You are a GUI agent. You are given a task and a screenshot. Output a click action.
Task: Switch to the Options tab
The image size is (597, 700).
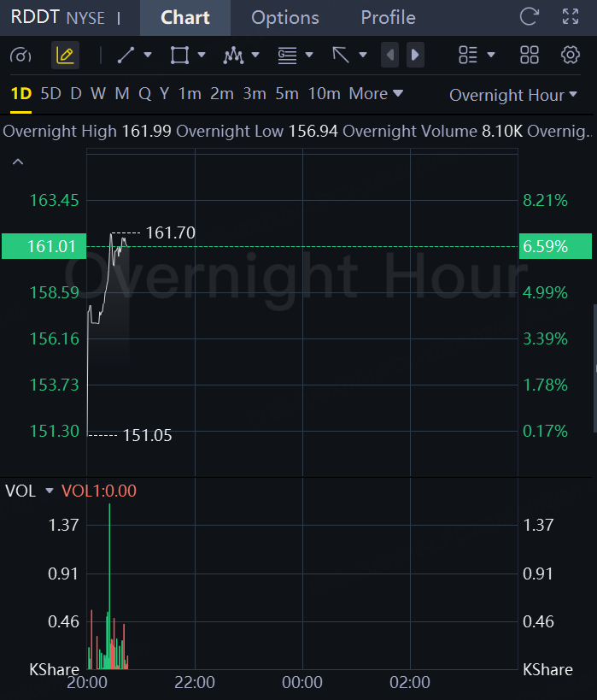pyautogui.click(x=285, y=17)
